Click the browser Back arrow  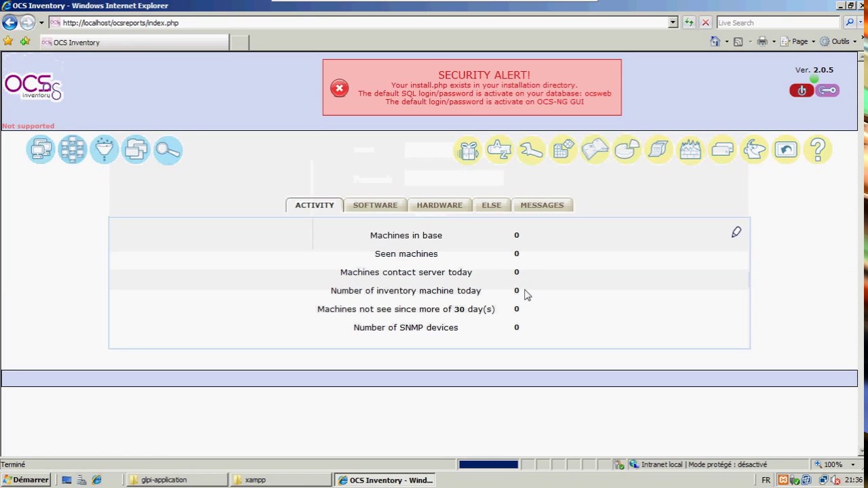(x=9, y=22)
